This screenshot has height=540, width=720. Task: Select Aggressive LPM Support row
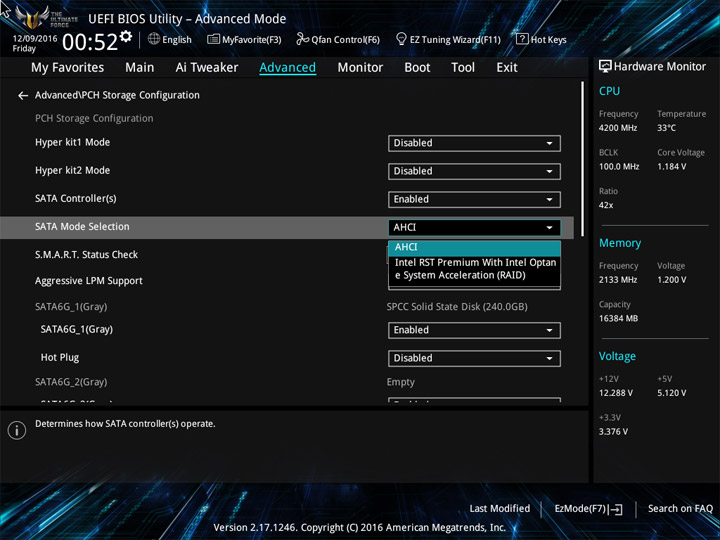(x=89, y=281)
